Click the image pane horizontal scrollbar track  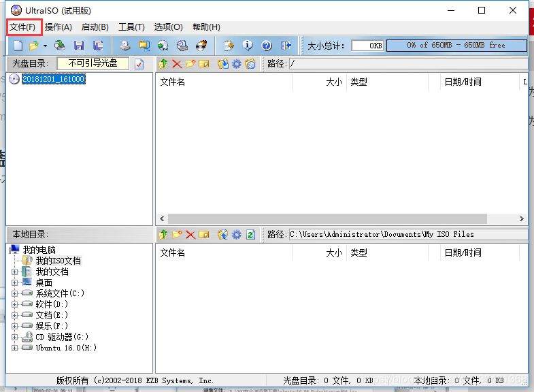click(327, 218)
